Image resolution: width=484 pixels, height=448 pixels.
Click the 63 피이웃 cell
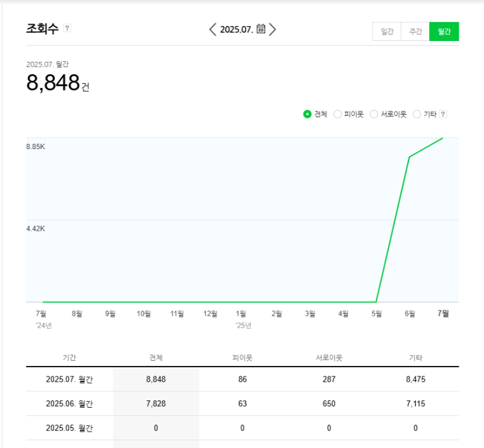pos(242,404)
